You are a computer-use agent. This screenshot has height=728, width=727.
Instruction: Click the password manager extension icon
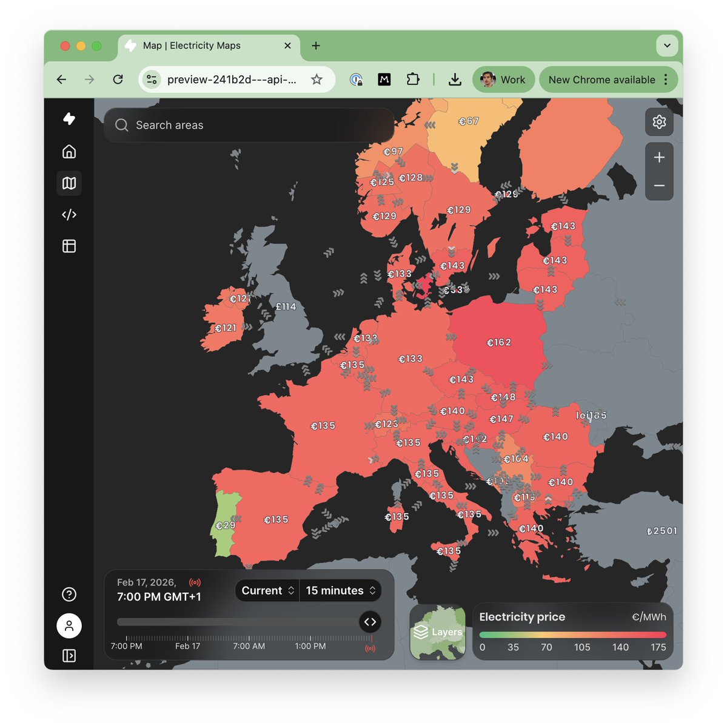356,79
